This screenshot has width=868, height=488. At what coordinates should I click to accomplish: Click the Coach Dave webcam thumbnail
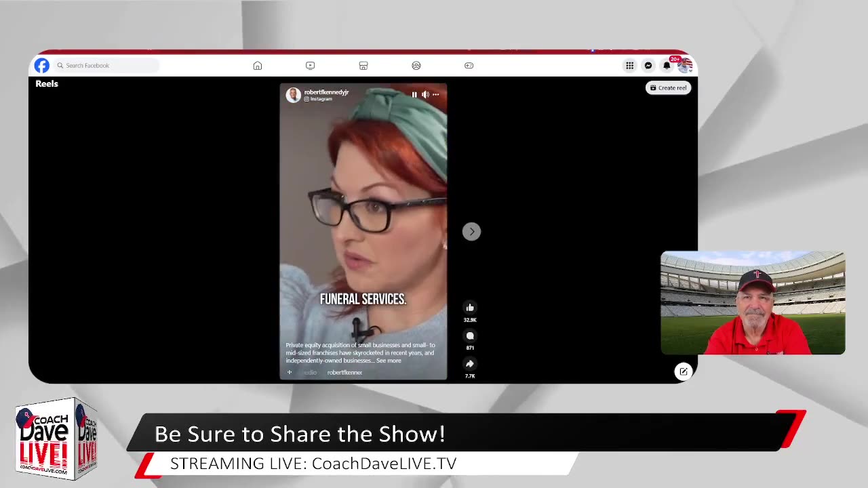pyautogui.click(x=753, y=303)
